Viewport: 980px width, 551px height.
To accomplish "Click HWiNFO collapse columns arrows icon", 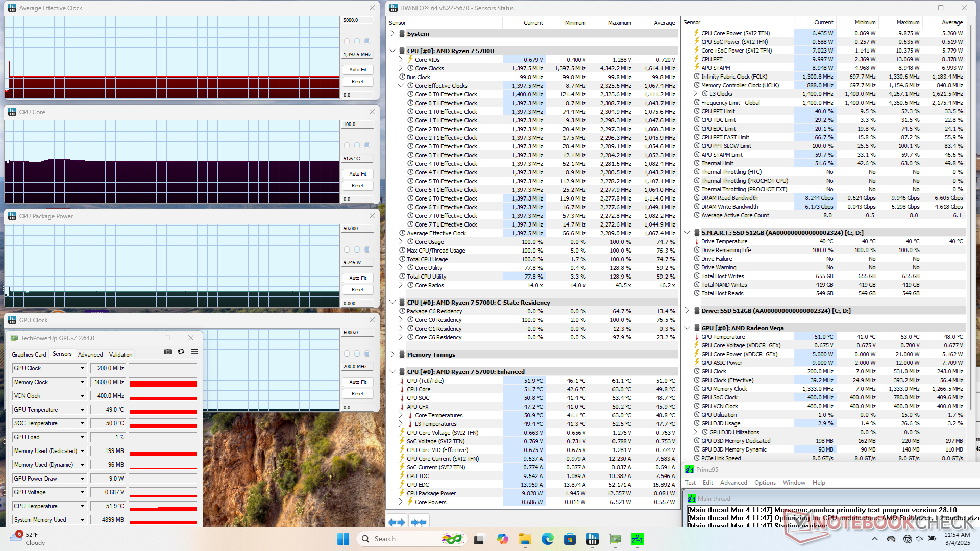I will coord(419,522).
